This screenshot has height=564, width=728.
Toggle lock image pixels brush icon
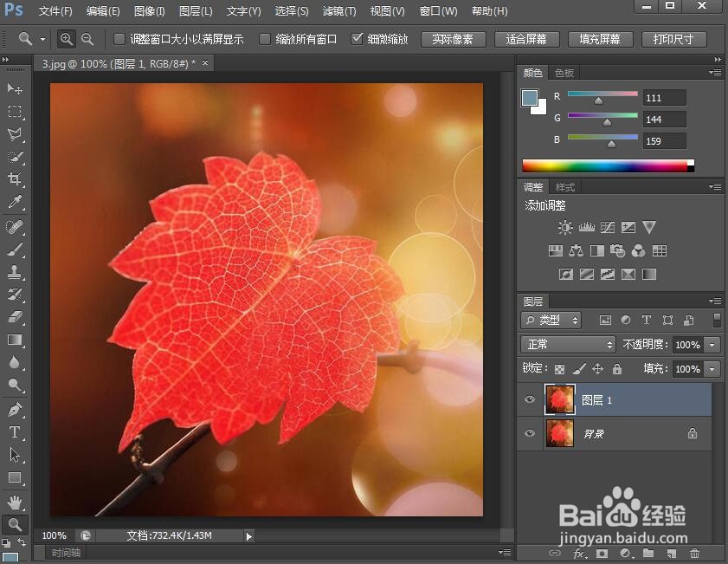point(579,369)
